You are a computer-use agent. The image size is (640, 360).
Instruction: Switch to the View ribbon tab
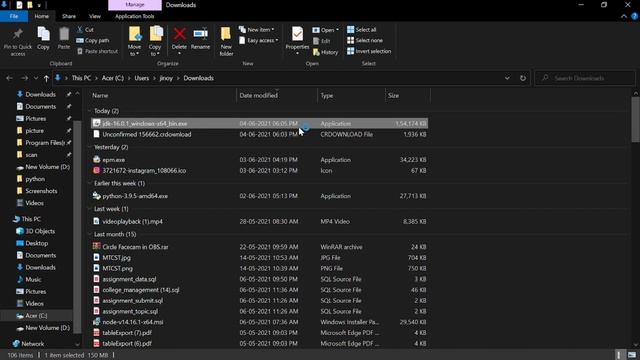click(95, 16)
